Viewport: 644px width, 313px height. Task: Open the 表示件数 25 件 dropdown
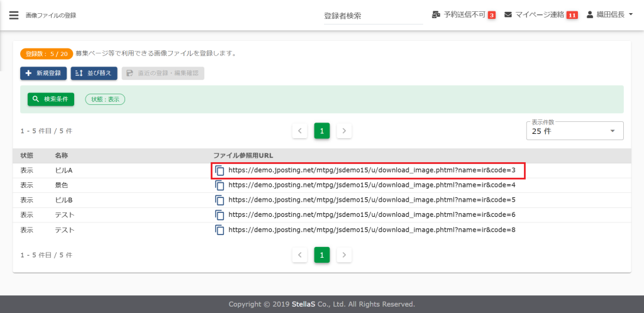(x=574, y=131)
